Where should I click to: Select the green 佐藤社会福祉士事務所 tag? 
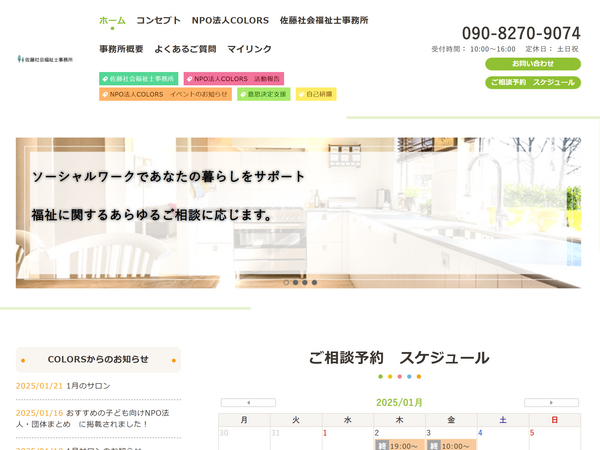click(x=139, y=78)
